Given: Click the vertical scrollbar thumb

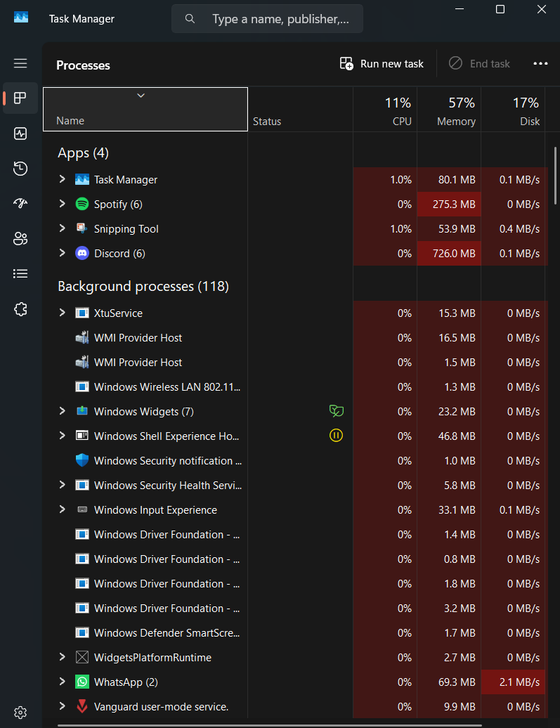Looking at the screenshot, I should click(x=555, y=176).
